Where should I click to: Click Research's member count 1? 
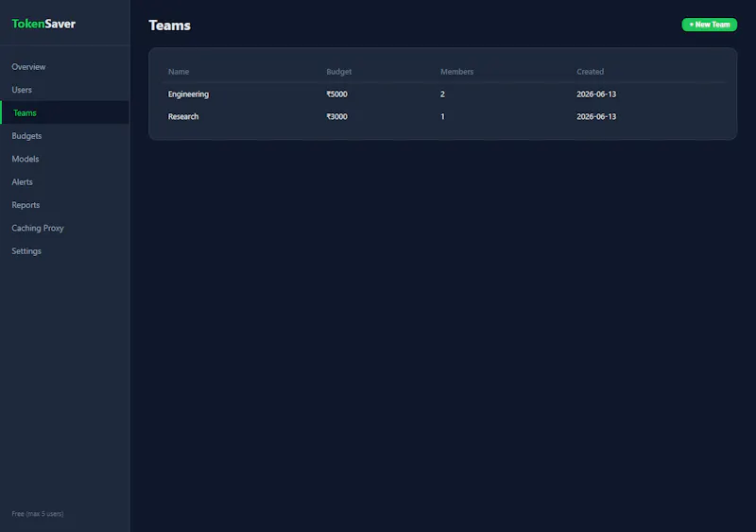(442, 117)
